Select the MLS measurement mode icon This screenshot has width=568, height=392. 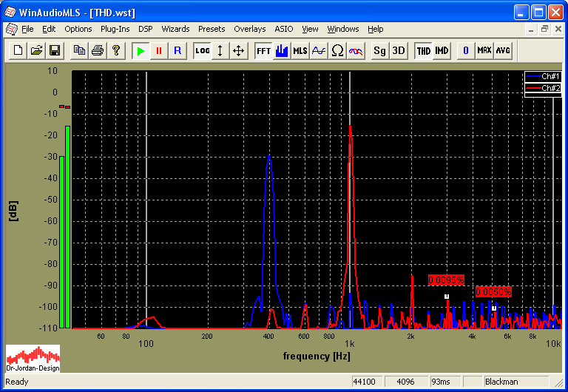point(300,50)
